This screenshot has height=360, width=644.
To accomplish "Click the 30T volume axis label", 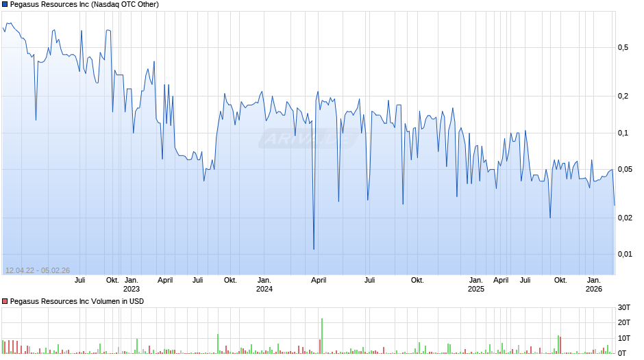I will (x=624, y=307).
